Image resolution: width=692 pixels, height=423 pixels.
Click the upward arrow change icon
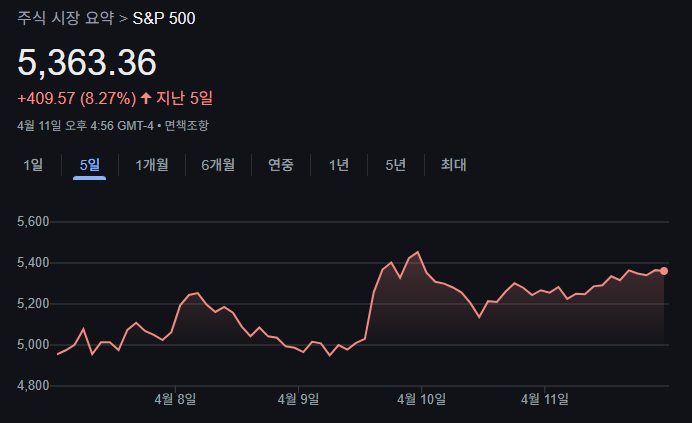pyautogui.click(x=146, y=98)
